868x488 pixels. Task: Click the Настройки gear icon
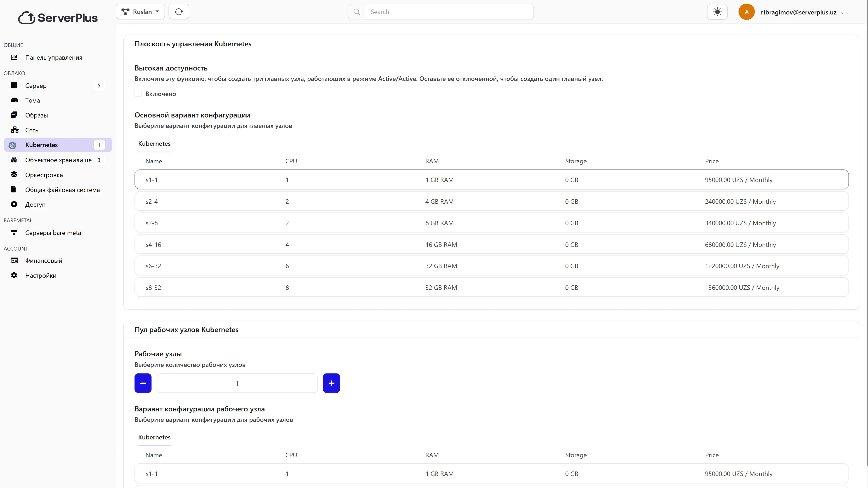tap(14, 275)
